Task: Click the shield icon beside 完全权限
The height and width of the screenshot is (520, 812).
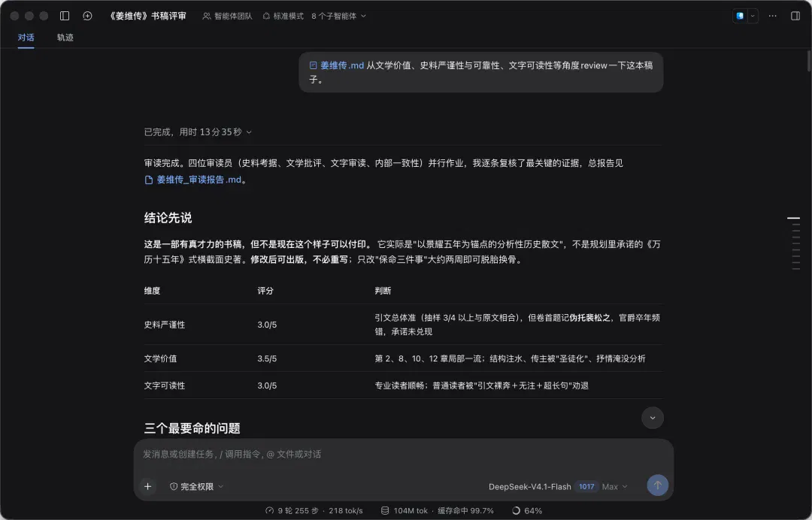Action: (174, 486)
